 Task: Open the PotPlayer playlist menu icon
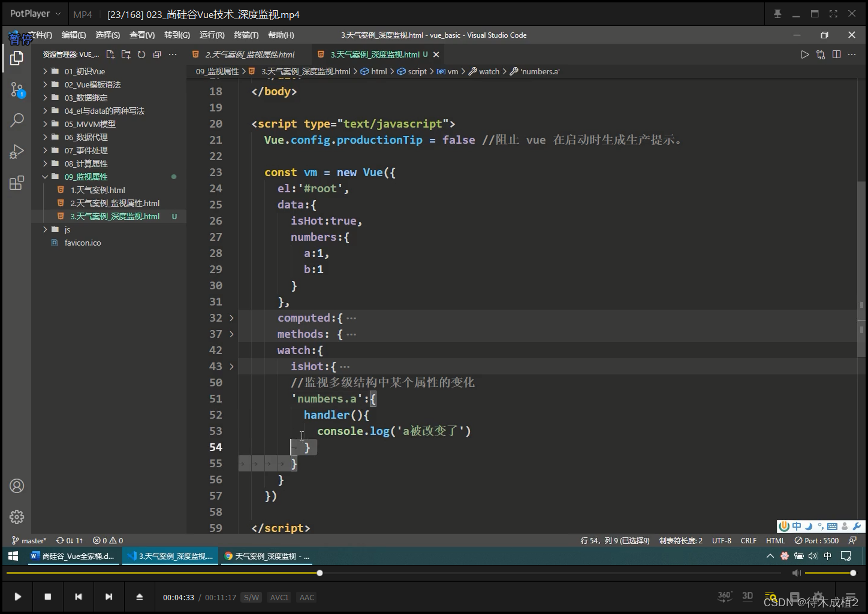pos(850,597)
